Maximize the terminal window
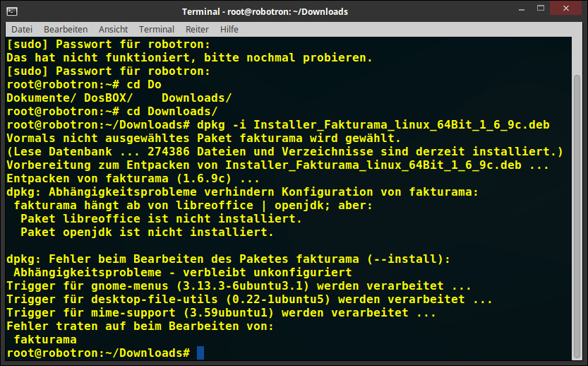This screenshot has height=366, width=588. point(541,8)
